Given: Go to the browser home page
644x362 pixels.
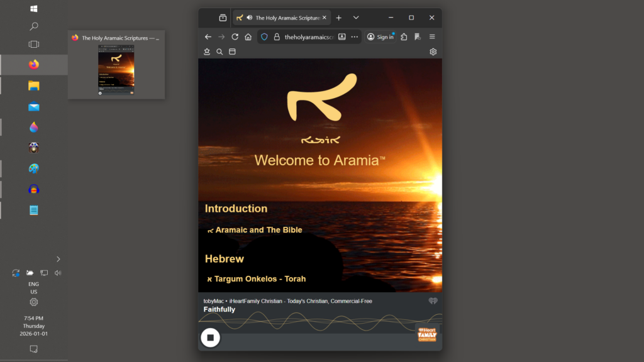Looking at the screenshot, I should click(248, 37).
